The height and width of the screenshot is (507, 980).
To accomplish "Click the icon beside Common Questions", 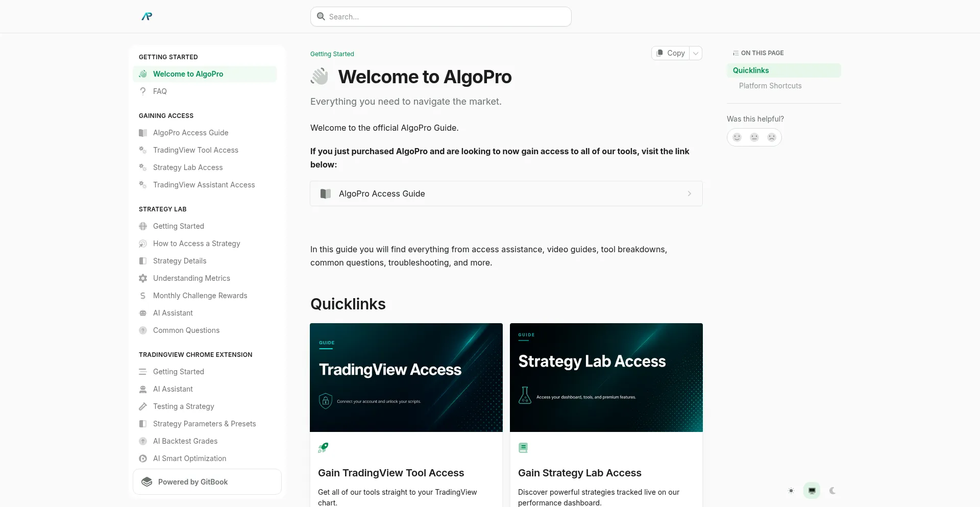I will [143, 330].
